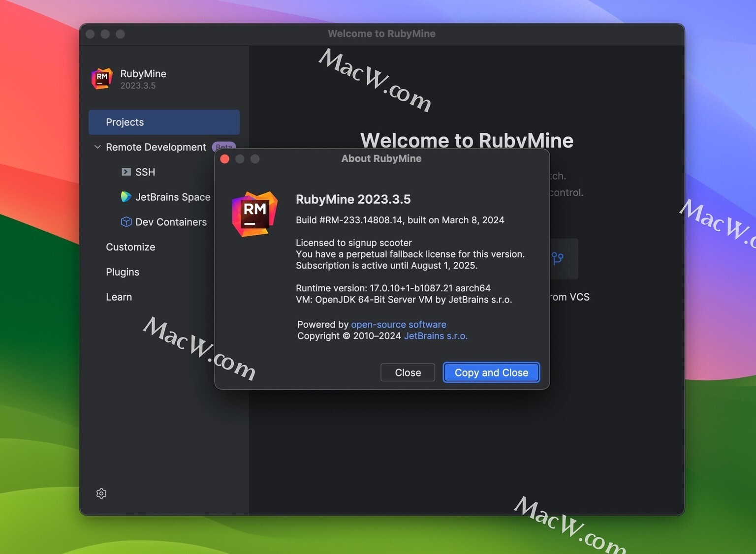
Task: Open the JetBrains s.r.o. link
Action: click(436, 336)
